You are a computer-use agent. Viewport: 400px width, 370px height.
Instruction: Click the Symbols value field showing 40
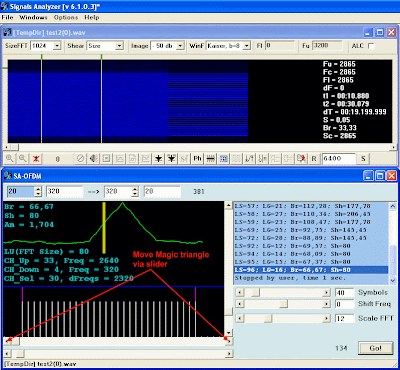point(345,293)
